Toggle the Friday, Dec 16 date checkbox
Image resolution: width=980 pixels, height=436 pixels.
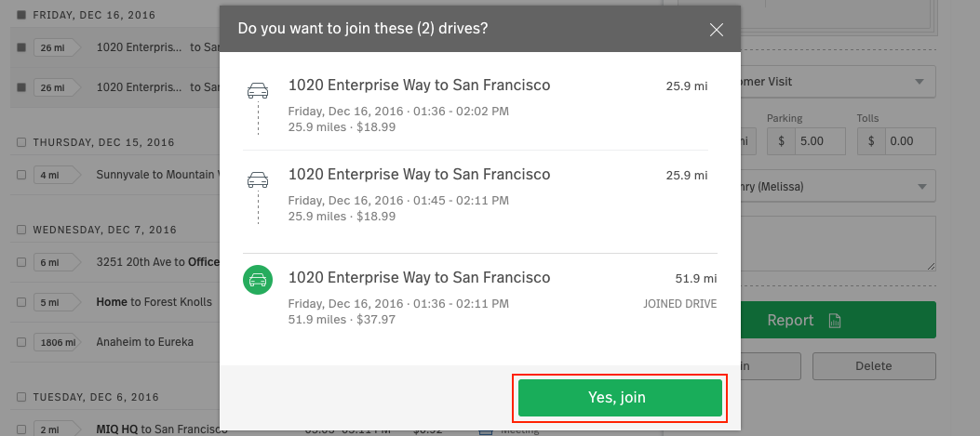pos(21,15)
